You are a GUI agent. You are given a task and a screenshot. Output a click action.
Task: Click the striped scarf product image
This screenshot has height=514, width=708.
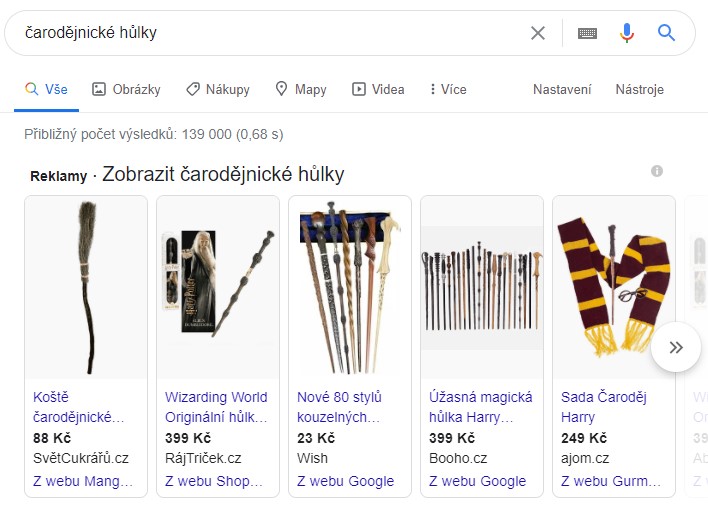point(614,287)
